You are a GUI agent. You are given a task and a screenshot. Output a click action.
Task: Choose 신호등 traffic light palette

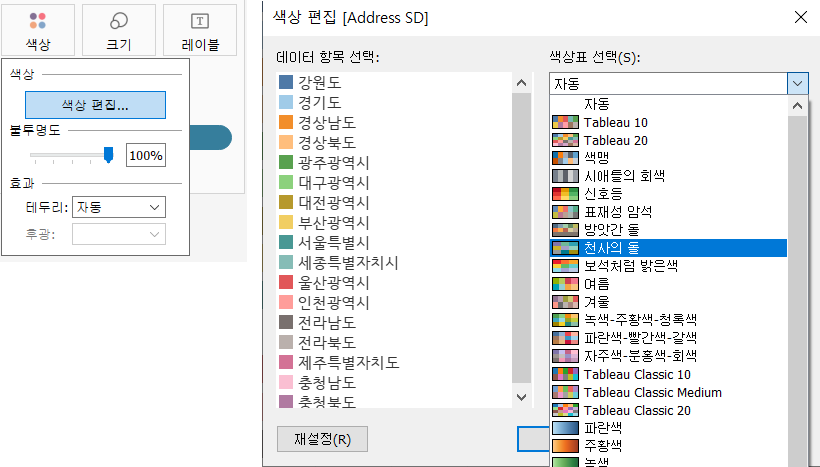669,193
